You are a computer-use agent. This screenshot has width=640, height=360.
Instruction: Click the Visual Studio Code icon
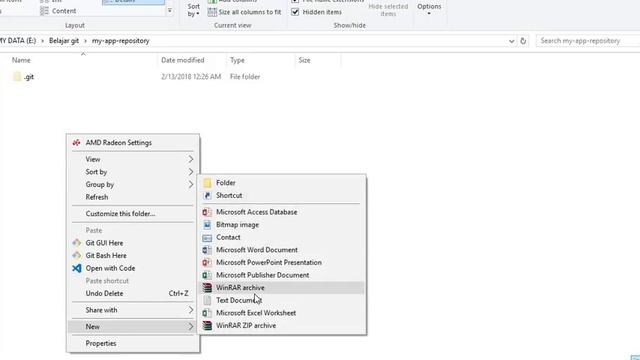(x=76, y=268)
